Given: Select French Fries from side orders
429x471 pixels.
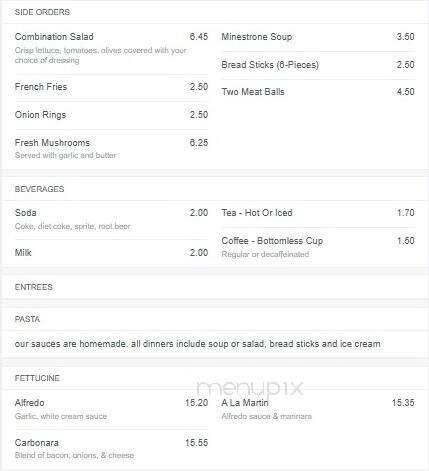Looking at the screenshot, I should pos(111,87).
